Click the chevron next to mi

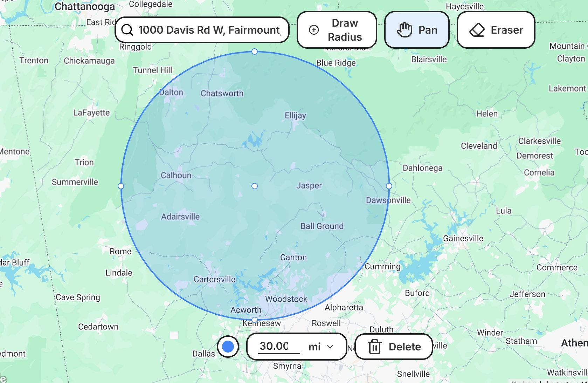point(330,347)
